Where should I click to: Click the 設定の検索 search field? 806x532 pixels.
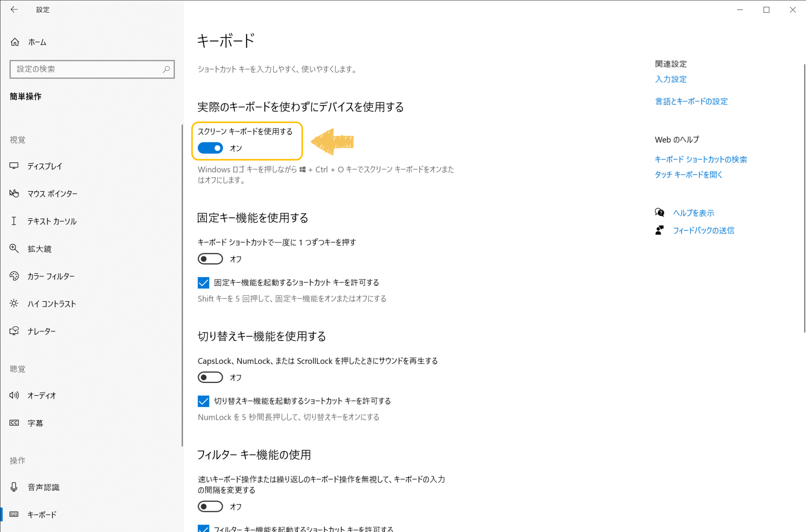pyautogui.click(x=87, y=69)
